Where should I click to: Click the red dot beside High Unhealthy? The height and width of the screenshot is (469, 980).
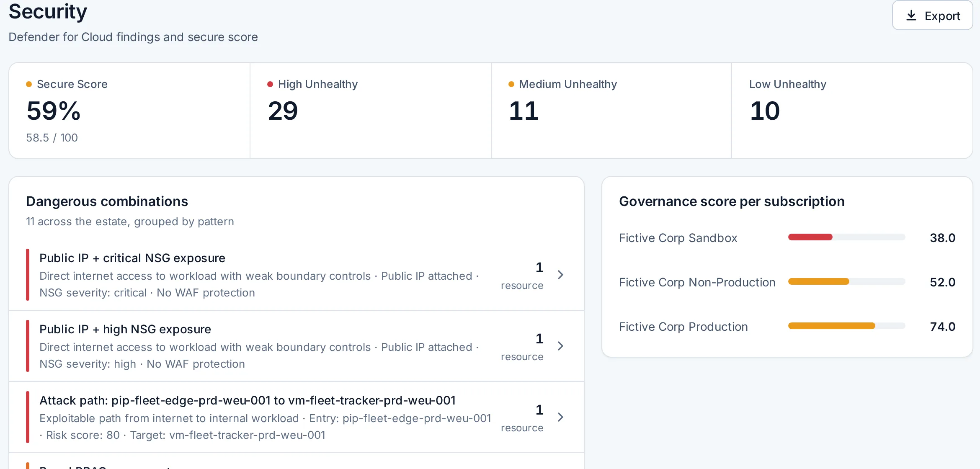click(270, 84)
